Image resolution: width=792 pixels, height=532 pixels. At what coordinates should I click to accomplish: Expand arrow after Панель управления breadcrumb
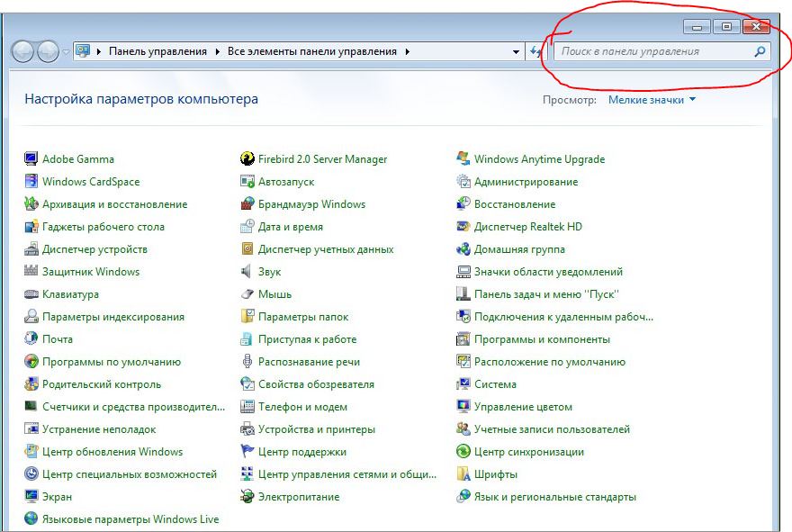[x=217, y=51]
